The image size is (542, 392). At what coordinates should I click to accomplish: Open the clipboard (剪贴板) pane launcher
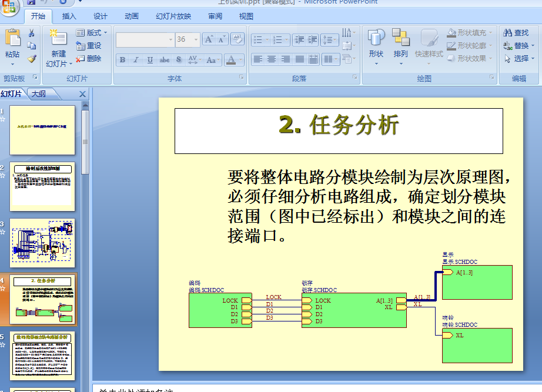35,78
